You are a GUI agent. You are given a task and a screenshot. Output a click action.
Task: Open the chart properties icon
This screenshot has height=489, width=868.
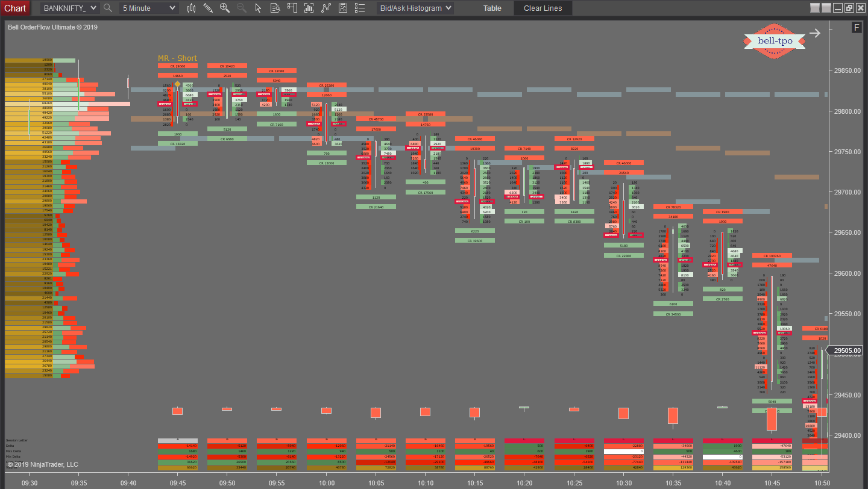pyautogui.click(x=343, y=8)
